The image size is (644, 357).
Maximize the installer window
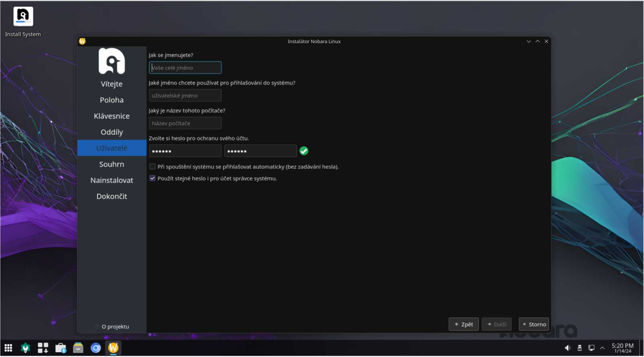click(x=538, y=41)
